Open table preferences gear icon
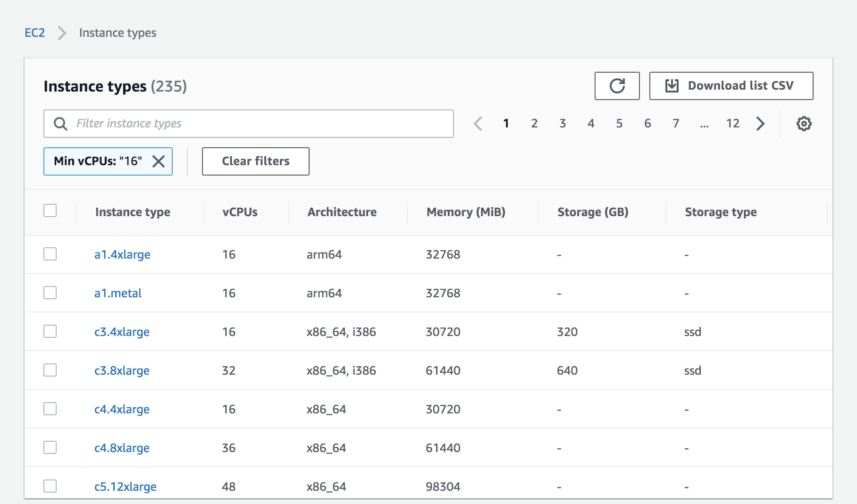The image size is (857, 504). tap(804, 124)
